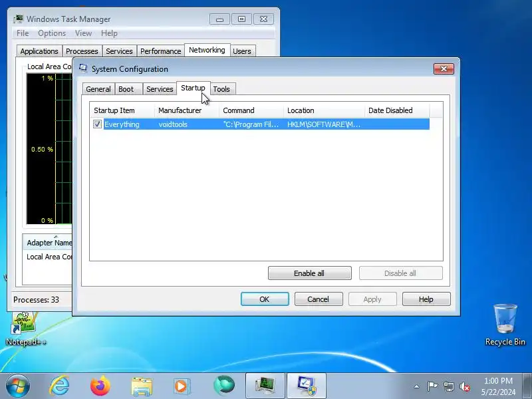Open the clock showing 1:00 PM
The image size is (532, 399).
[498, 386]
